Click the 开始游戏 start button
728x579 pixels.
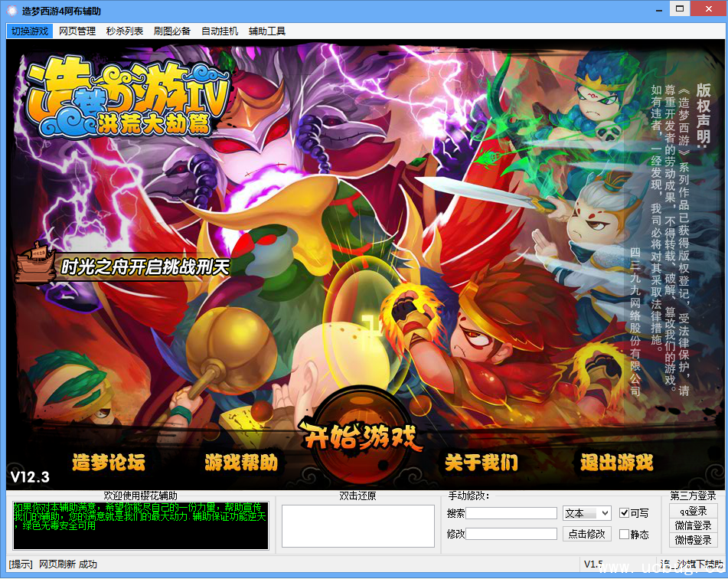click(360, 437)
